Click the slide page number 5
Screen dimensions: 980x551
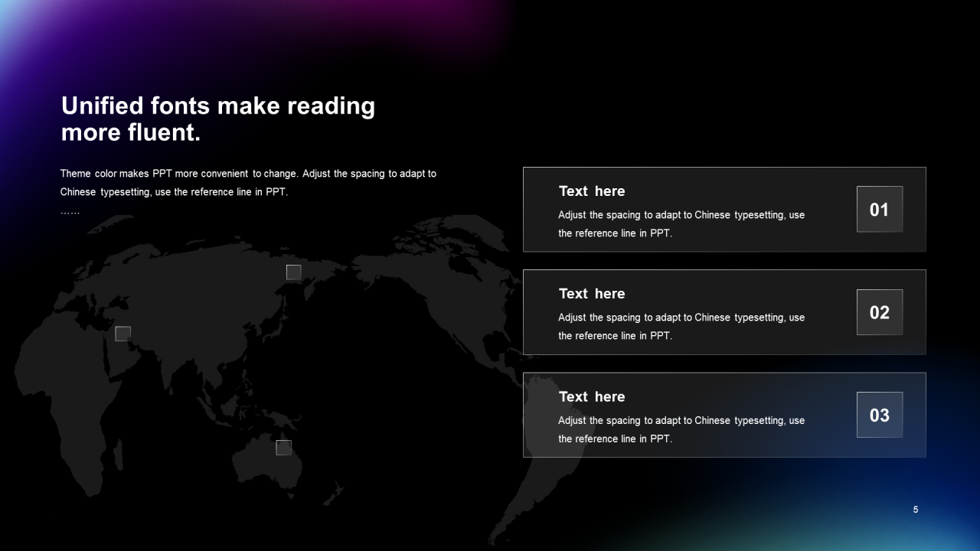tap(916, 510)
